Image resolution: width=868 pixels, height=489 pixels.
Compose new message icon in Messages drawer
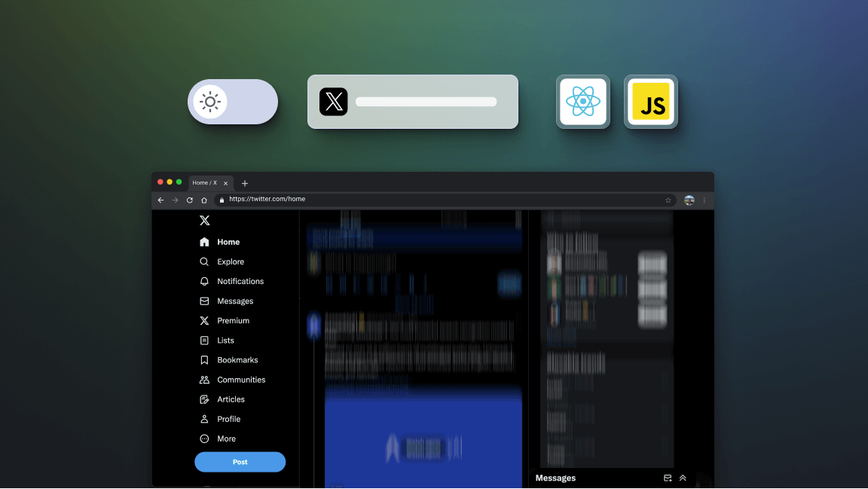click(668, 478)
